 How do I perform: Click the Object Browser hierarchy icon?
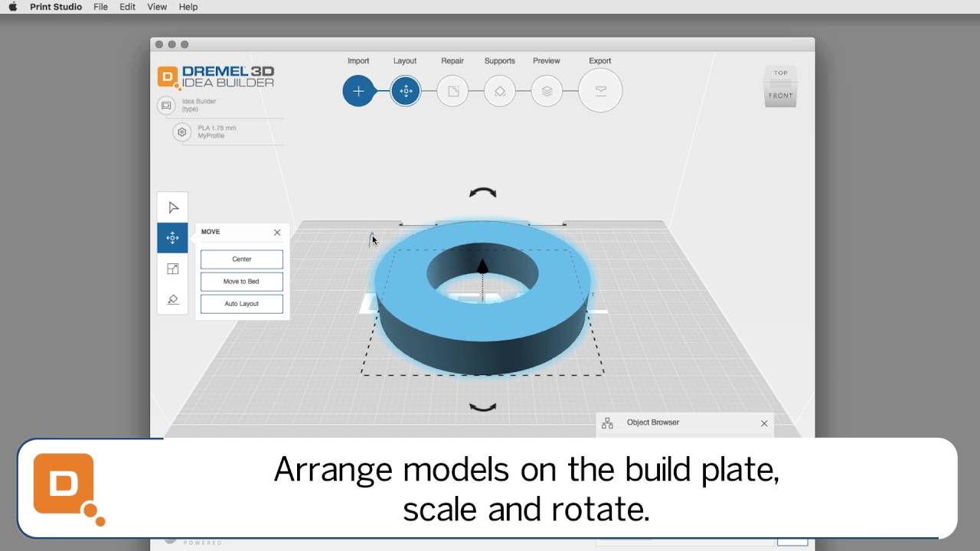point(607,423)
